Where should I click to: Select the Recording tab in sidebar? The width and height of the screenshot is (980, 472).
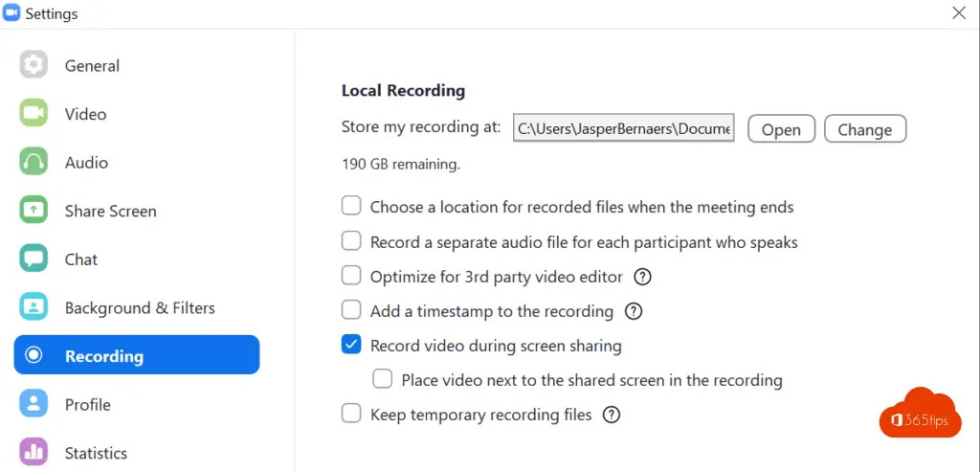[136, 355]
